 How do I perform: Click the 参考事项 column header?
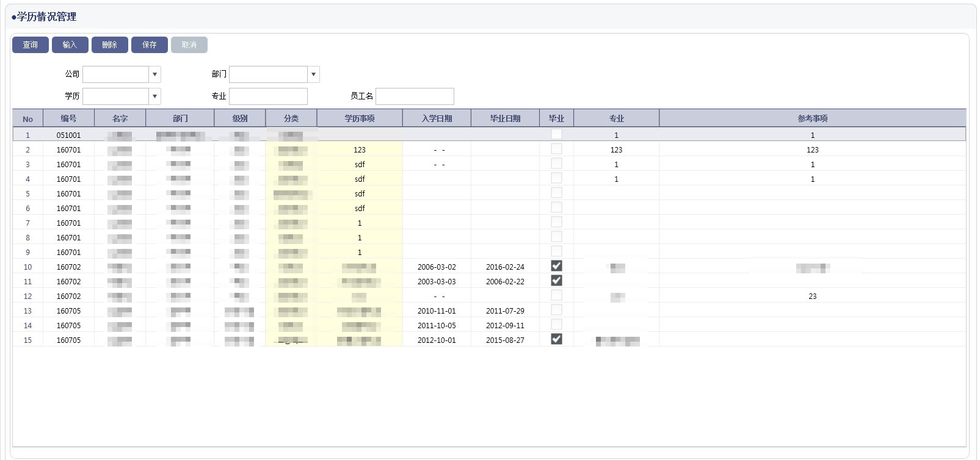coord(812,118)
